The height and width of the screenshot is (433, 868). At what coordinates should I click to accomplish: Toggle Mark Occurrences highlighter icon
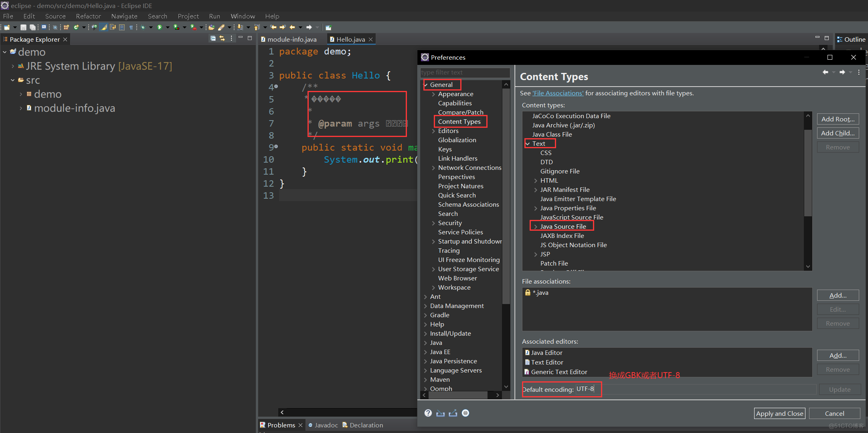pos(103,27)
